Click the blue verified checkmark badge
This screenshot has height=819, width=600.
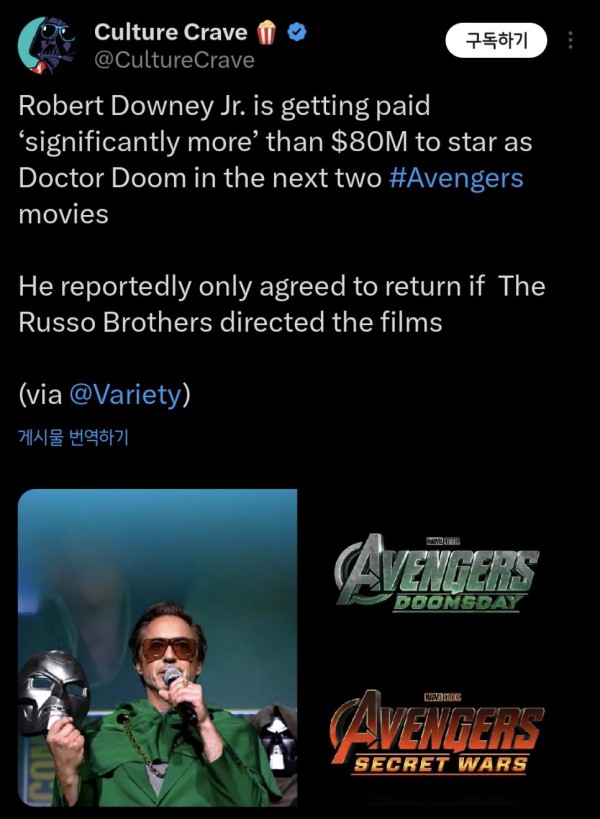click(x=297, y=32)
